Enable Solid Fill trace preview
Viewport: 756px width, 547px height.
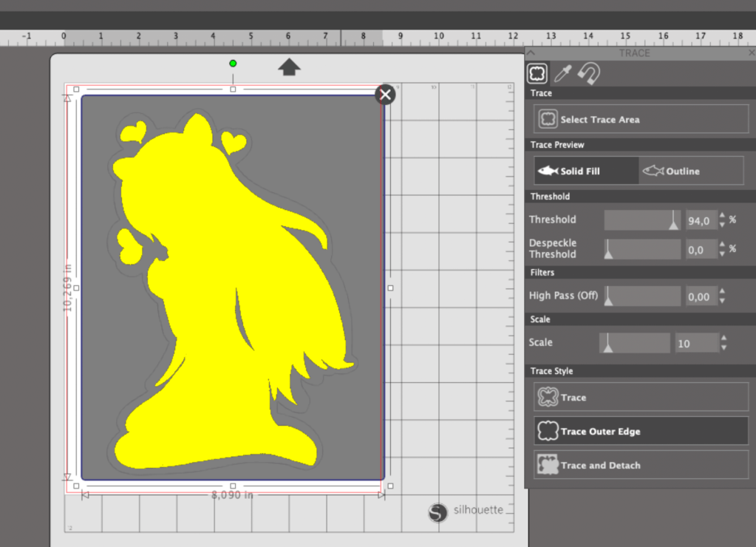[x=587, y=171]
